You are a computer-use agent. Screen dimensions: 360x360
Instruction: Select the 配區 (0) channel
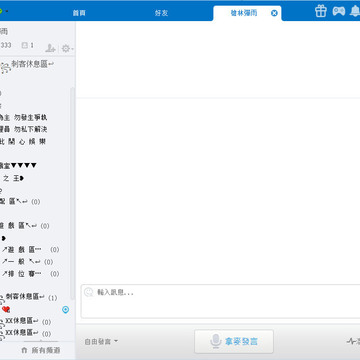tap(20, 201)
